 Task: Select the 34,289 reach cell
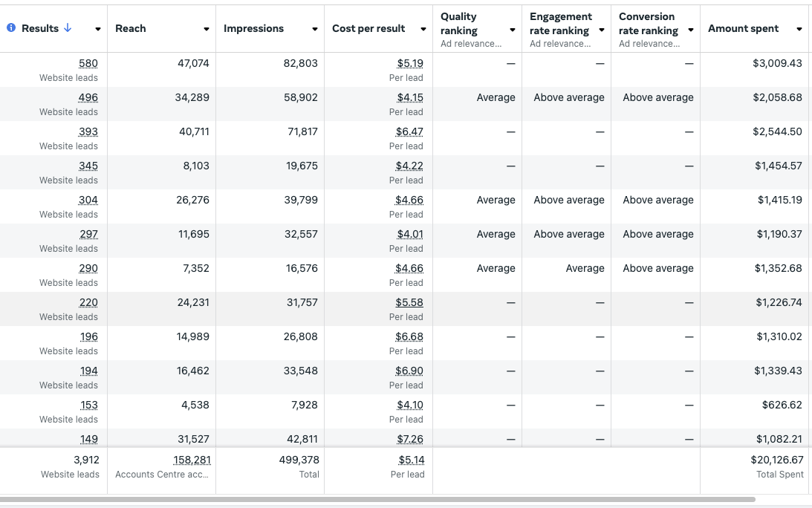click(x=192, y=97)
